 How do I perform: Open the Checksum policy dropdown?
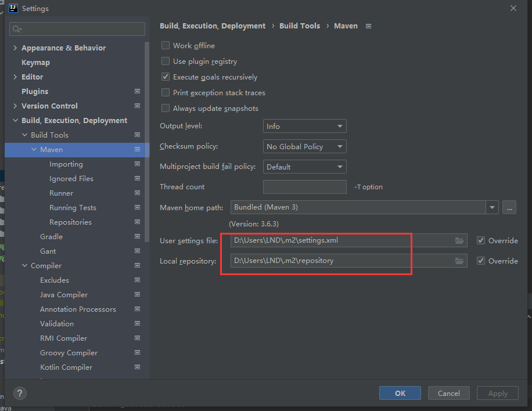pos(305,146)
